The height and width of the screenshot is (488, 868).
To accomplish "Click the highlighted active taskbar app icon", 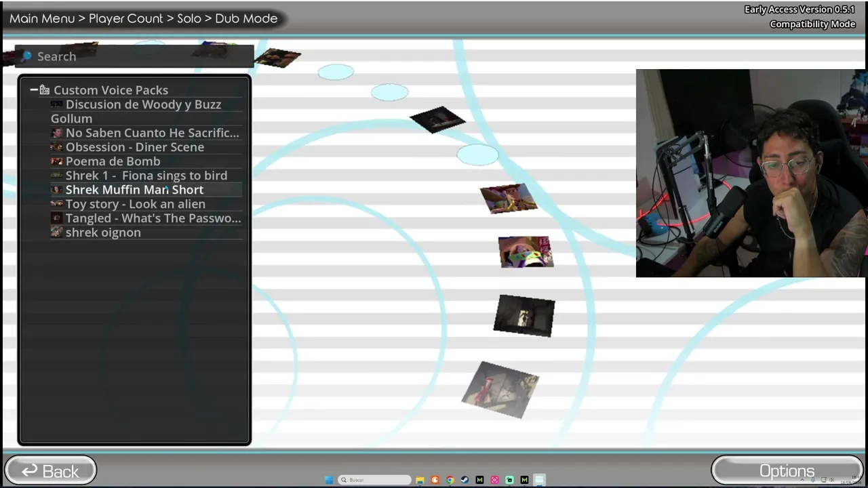I will point(539,480).
